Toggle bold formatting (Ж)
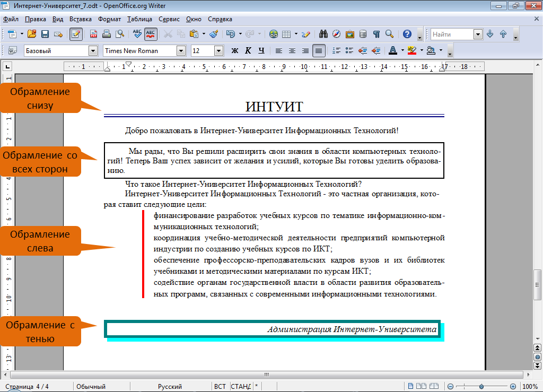Viewport: 543px width, 392px height. click(235, 50)
